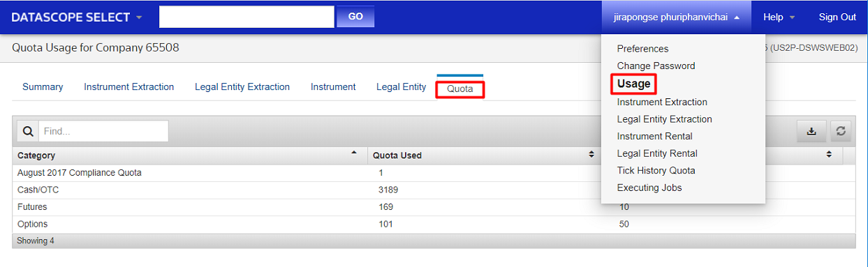The image size is (868, 267).
Task: Open the Instrument Extraction tab
Action: click(x=129, y=87)
